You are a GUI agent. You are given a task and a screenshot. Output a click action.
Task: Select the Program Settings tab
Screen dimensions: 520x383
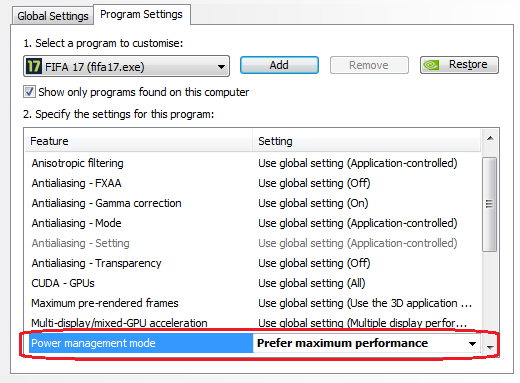pos(142,15)
